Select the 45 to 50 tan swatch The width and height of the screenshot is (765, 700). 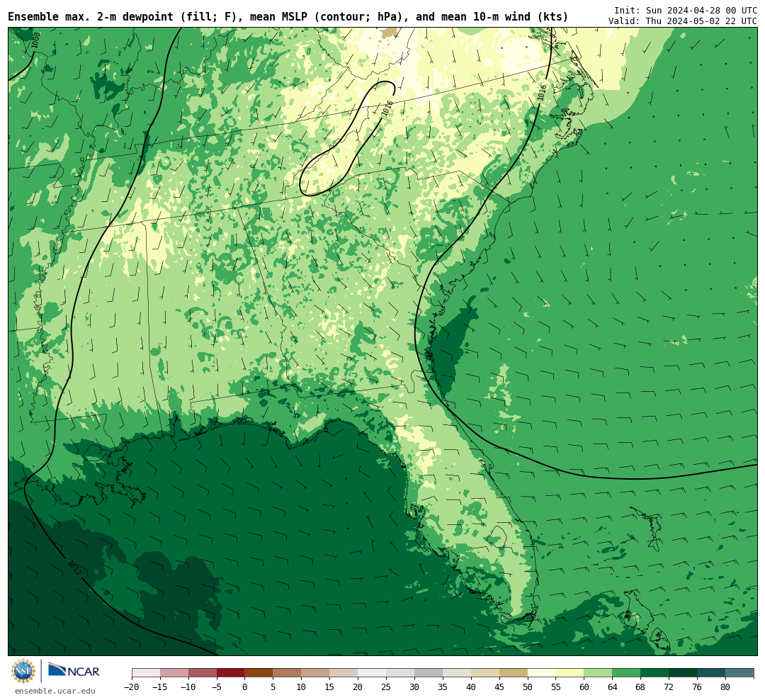tap(514, 672)
